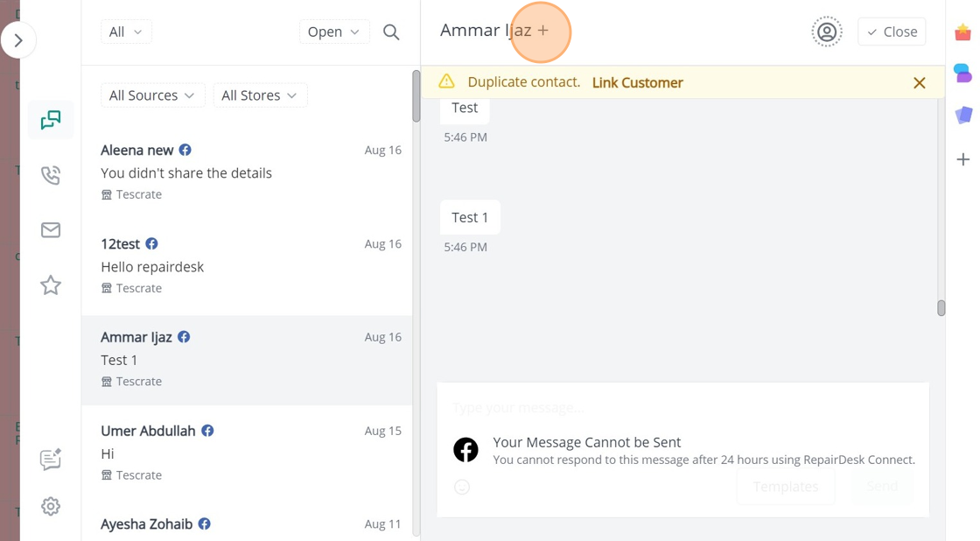Click the red gift box icon on right rail

point(963,32)
